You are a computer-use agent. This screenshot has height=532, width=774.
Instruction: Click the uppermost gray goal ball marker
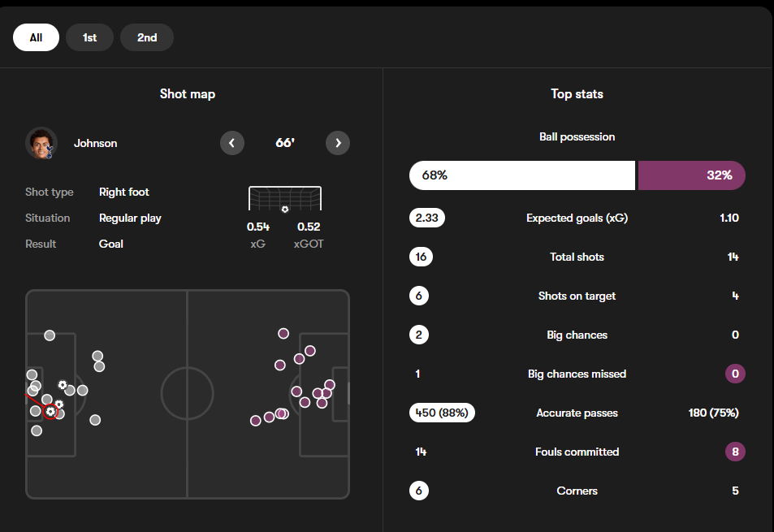[x=63, y=384]
